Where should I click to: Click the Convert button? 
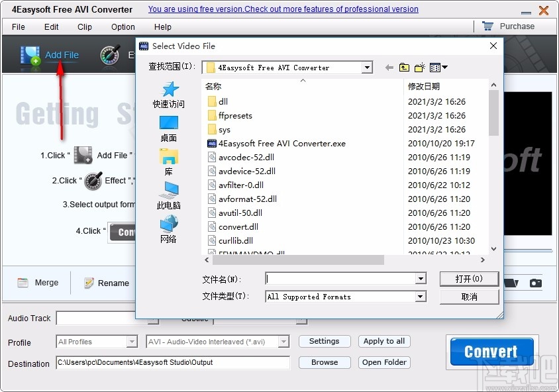(491, 351)
